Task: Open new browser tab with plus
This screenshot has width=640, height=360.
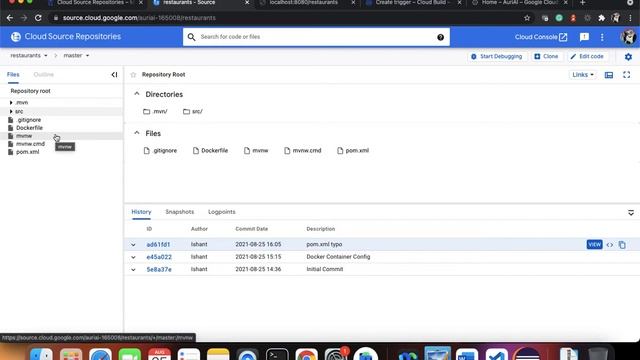Action: (x=582, y=3)
